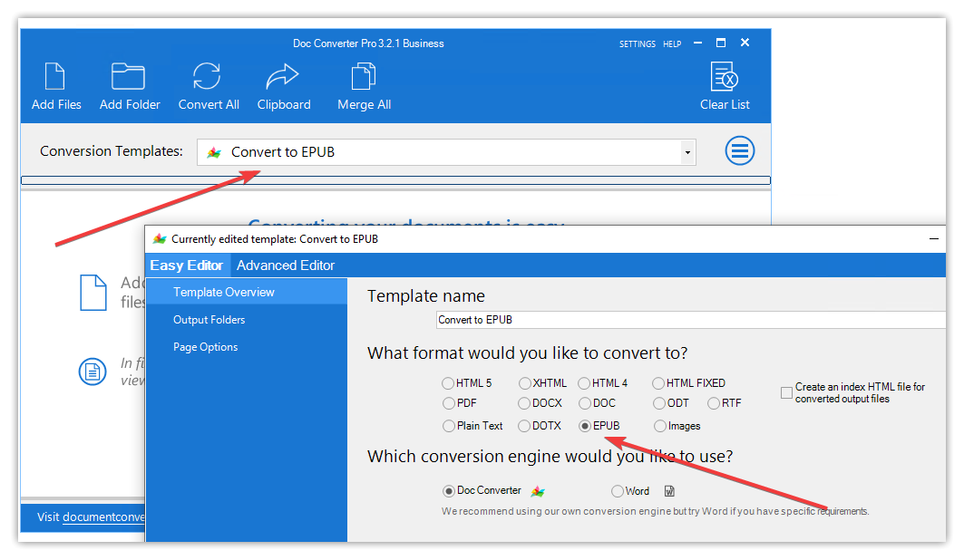Choose Images output format
Image resolution: width=964 pixels, height=560 pixels.
pos(660,426)
